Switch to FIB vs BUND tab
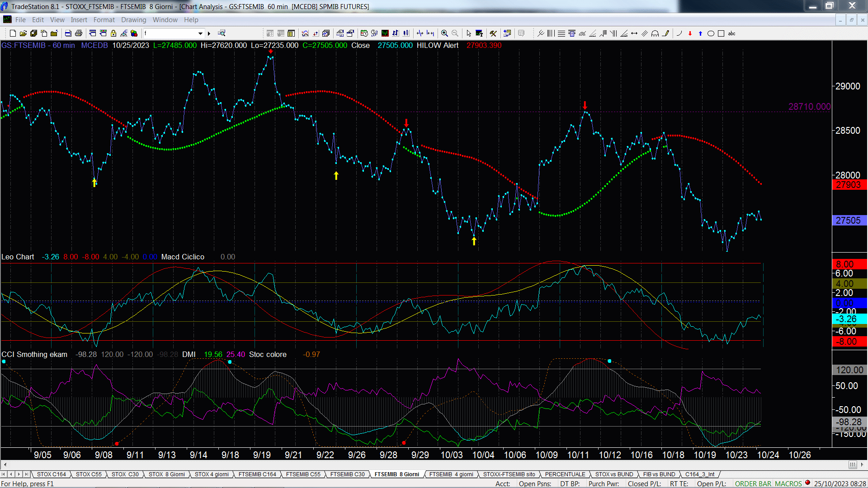The width and height of the screenshot is (868, 488). [x=659, y=474]
